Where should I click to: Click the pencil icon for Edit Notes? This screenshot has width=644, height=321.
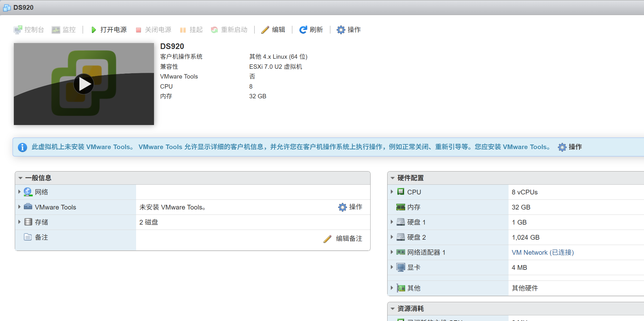click(x=327, y=239)
